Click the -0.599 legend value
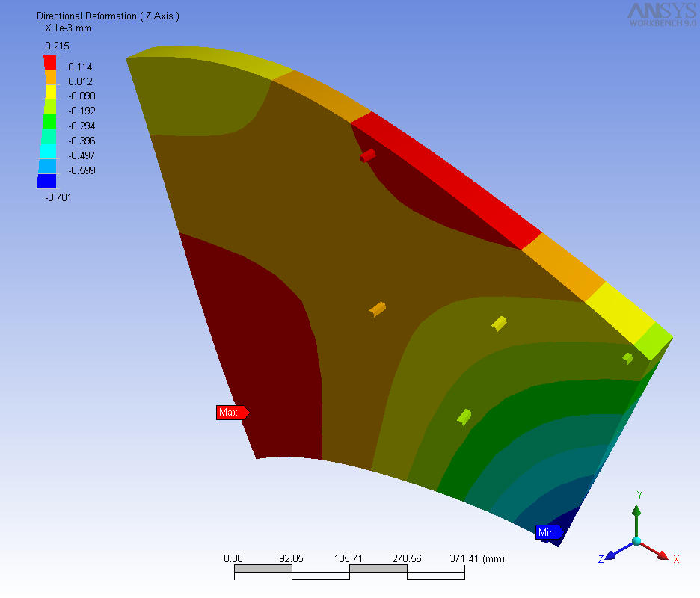Screen dimensions: 700x598 point(82,170)
